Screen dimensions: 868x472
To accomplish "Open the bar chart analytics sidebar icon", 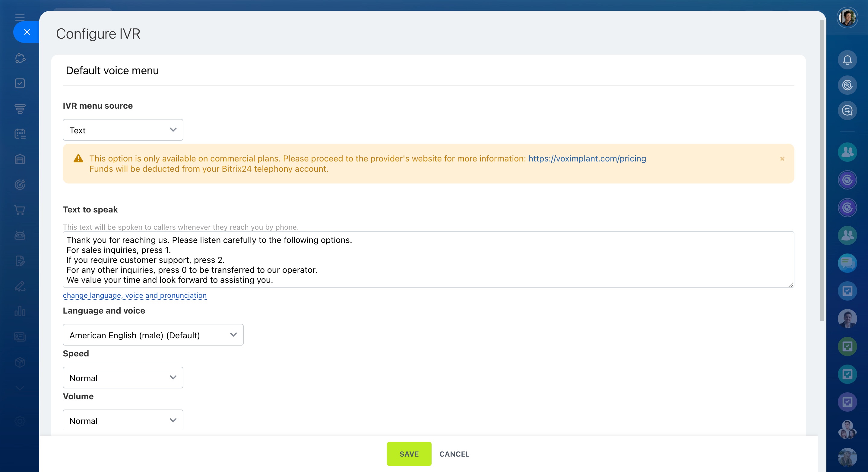I will click(x=20, y=311).
